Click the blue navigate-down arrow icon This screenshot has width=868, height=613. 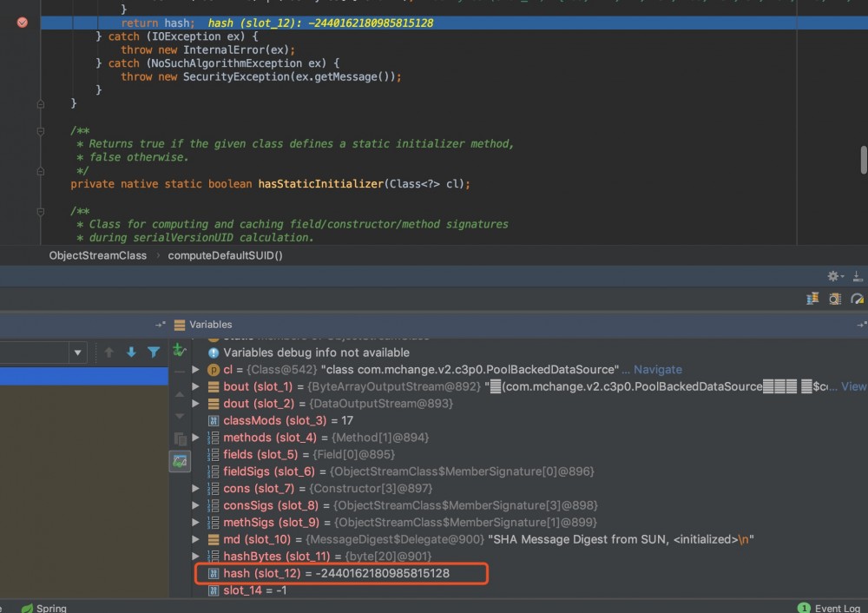131,353
